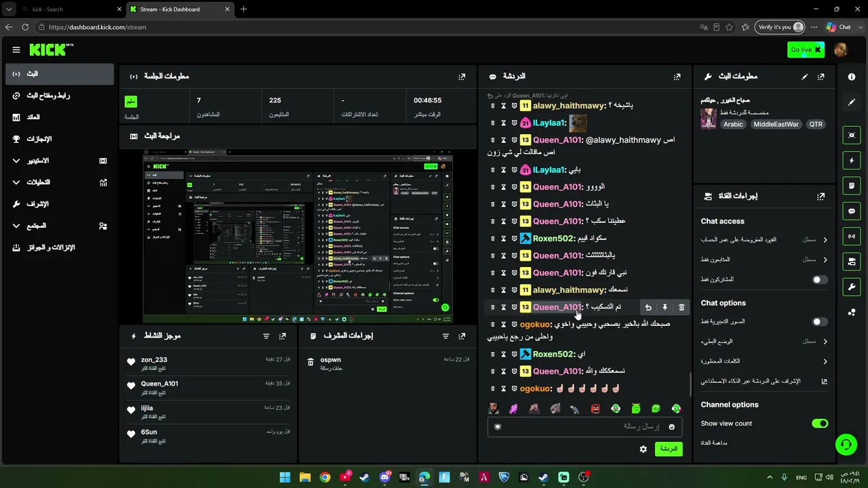This screenshot has height=488, width=868.
Task: Open user profile avatar menu
Action: (x=841, y=49)
